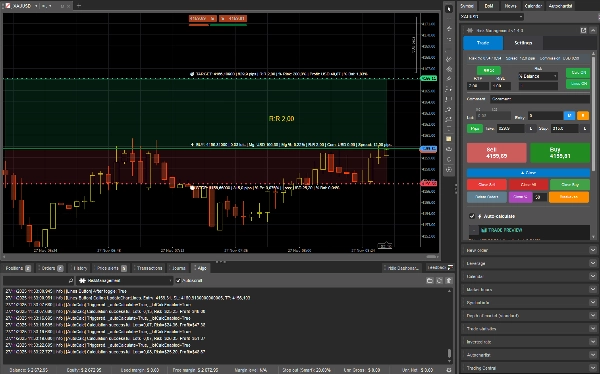The width and height of the screenshot is (600, 374).
Task: Open the symbol selector dropdown in Symbol panel
Action: (x=491, y=17)
